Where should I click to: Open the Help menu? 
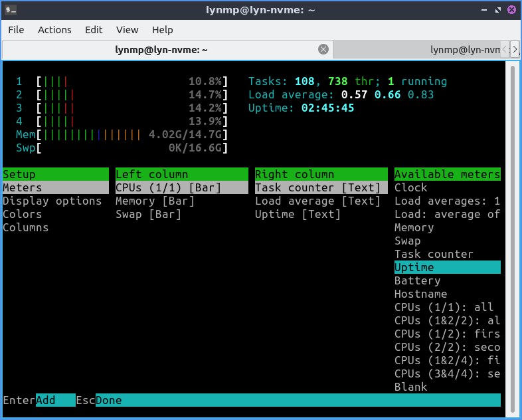pyautogui.click(x=162, y=30)
